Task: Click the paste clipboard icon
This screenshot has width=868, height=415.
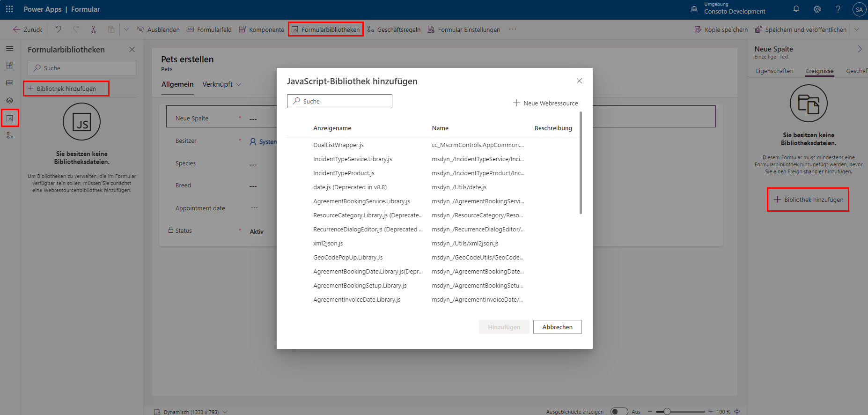Action: click(111, 29)
